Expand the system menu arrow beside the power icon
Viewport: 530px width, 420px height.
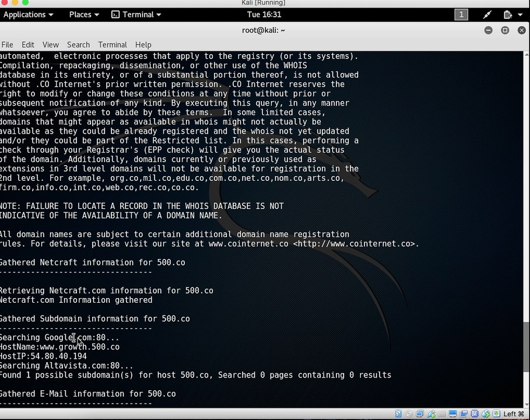[520, 15]
